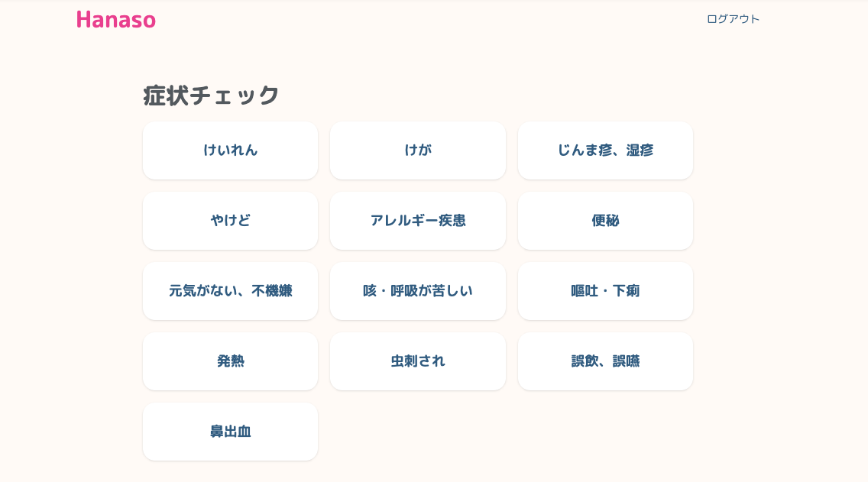This screenshot has width=868, height=482.
Task: Open the けが symptom card
Action: [418, 150]
